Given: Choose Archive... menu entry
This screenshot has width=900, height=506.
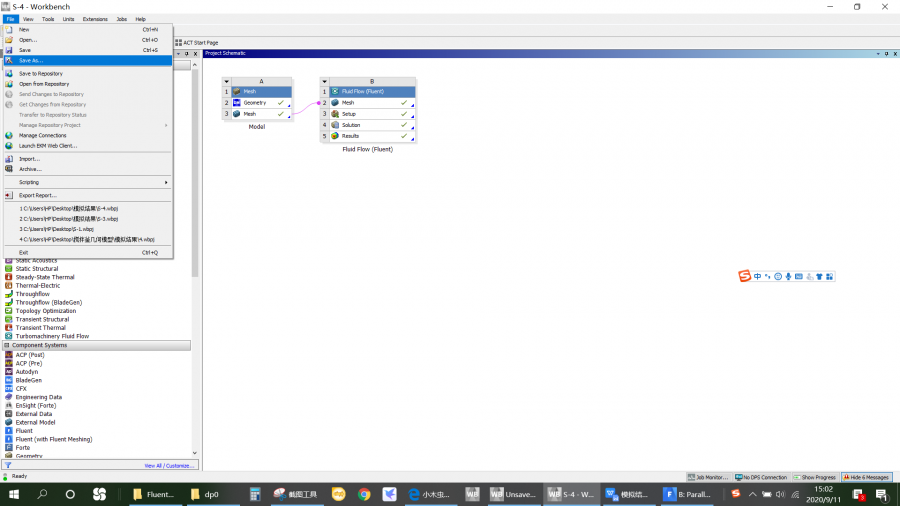Looking at the screenshot, I should click(x=88, y=169).
